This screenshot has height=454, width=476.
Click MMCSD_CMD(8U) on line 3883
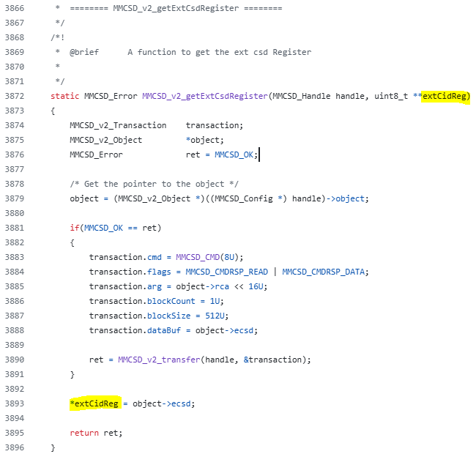coord(209,257)
